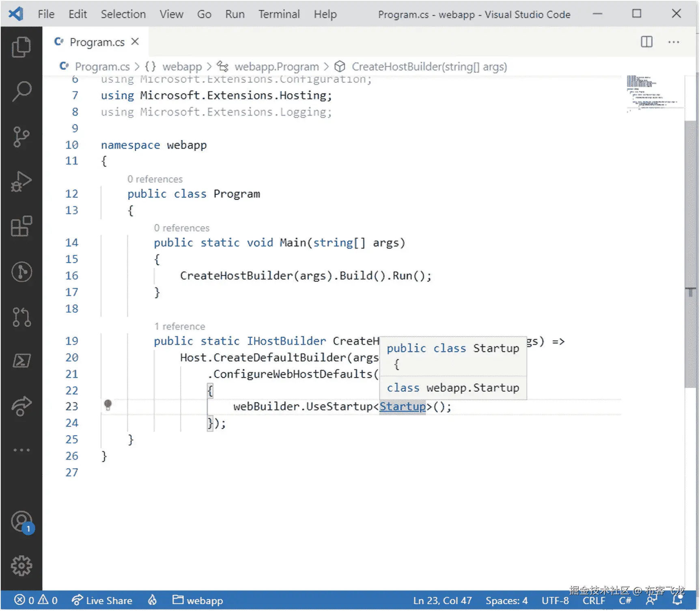Screen dimensions: 700x611
Task: Open the Accounts badge in activity bar
Action: [x=21, y=522]
